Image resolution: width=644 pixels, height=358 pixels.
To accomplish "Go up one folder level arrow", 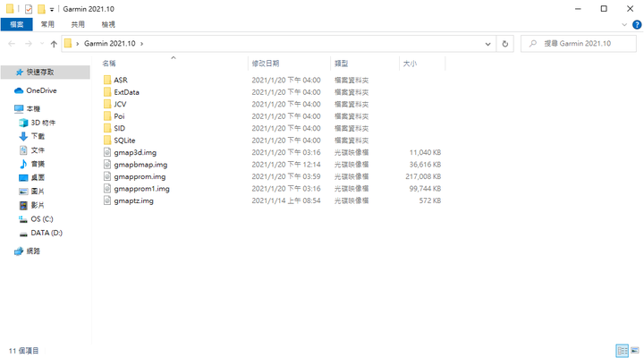I will click(54, 44).
